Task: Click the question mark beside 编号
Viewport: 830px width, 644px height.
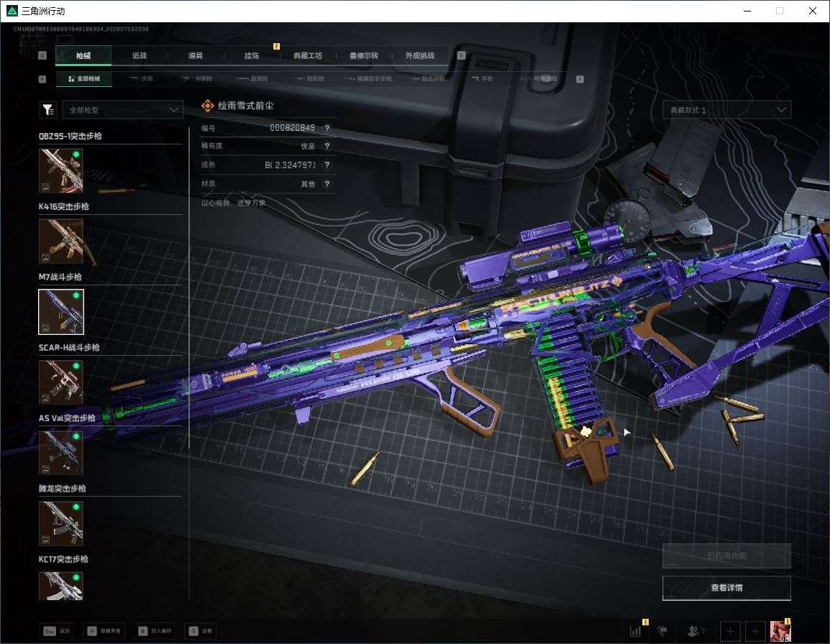Action: 327,128
